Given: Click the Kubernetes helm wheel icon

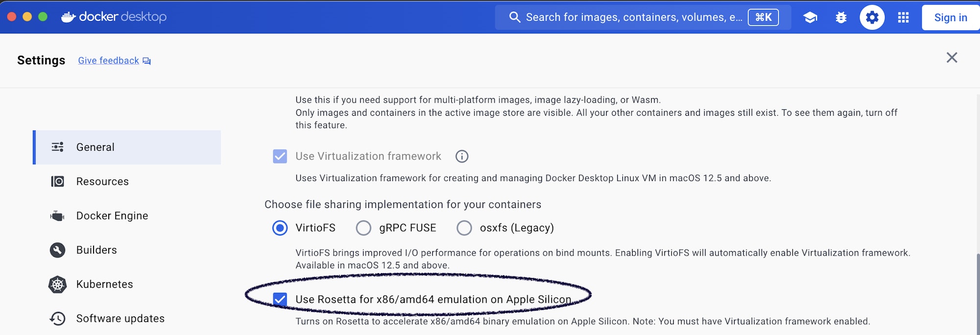Looking at the screenshot, I should pos(57,284).
